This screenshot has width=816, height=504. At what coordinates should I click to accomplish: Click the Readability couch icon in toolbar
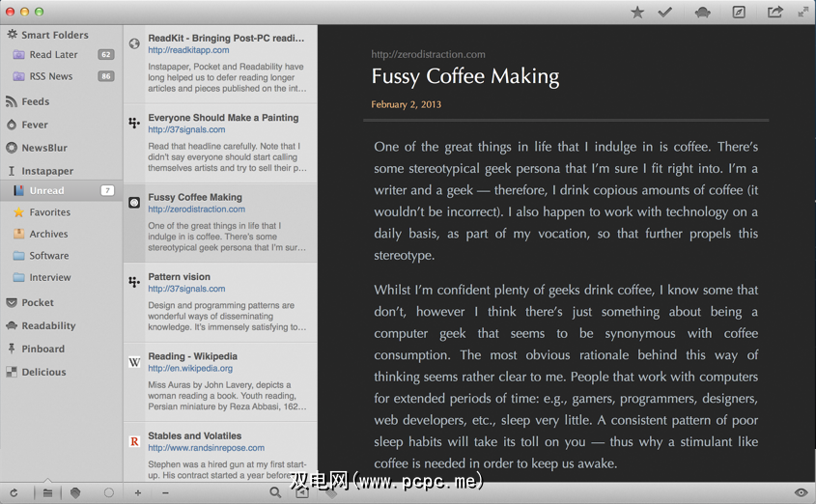703,13
